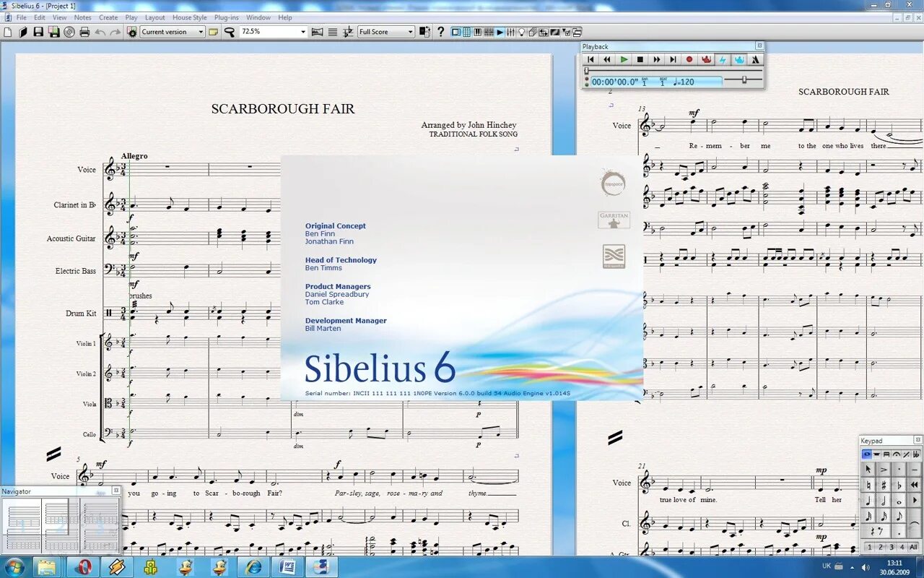
Task: Move playback line to end
Action: pyautogui.click(x=673, y=59)
